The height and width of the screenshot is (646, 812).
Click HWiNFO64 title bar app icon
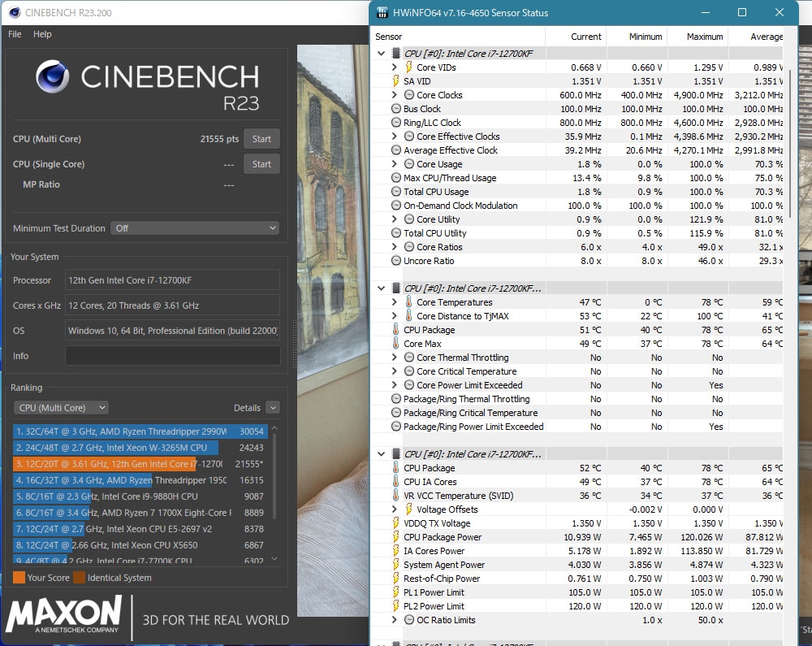pos(382,12)
